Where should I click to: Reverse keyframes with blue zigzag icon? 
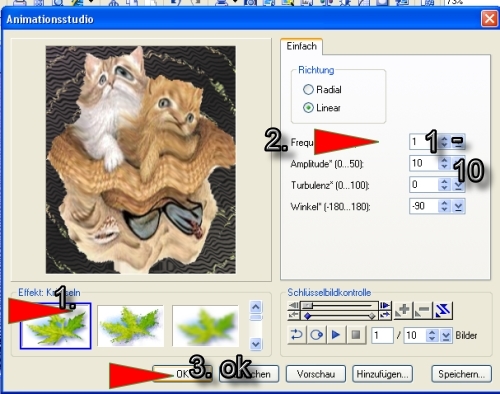[x=443, y=310]
